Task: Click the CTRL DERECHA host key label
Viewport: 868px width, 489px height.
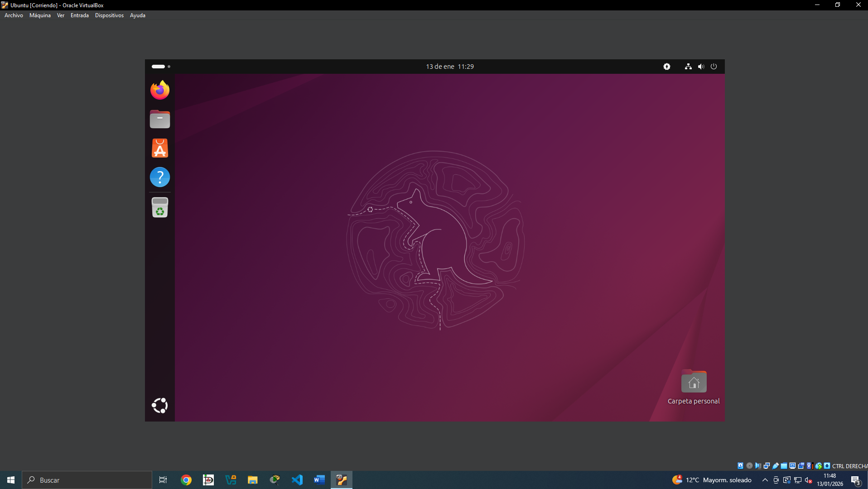Action: click(x=850, y=466)
